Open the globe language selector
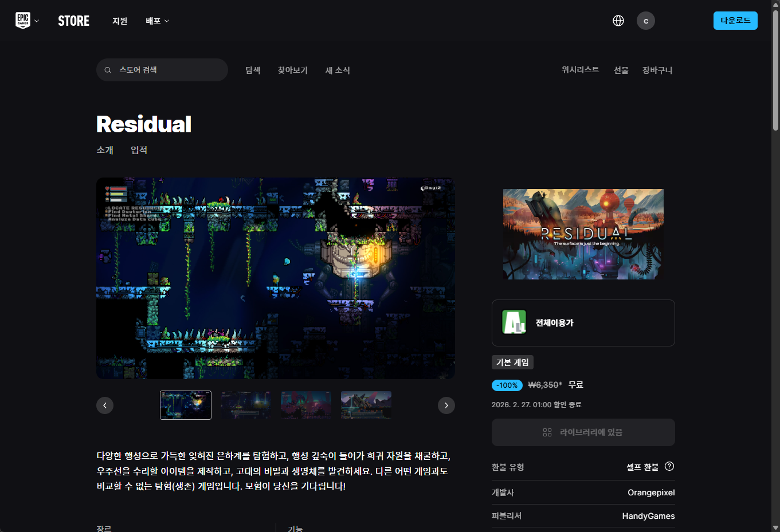Viewport: 780px width, 532px height. (x=618, y=21)
